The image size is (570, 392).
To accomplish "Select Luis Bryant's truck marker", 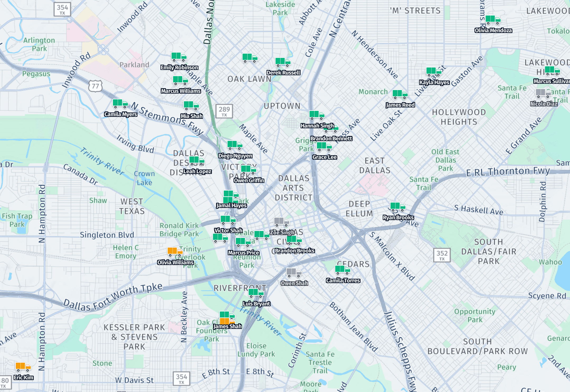I will coord(256,293).
